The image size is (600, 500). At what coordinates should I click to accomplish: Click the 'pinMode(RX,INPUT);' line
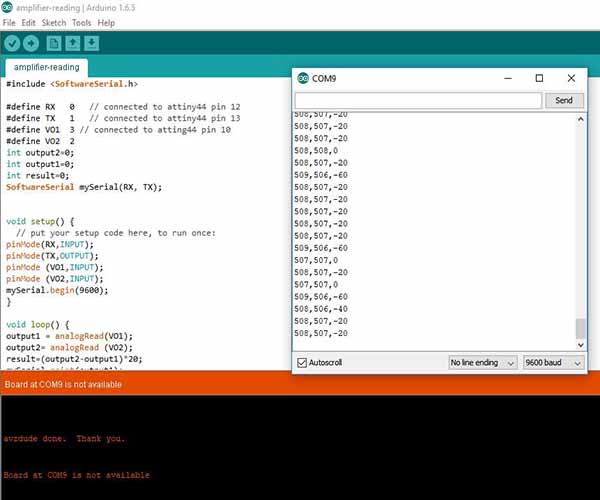(50, 244)
